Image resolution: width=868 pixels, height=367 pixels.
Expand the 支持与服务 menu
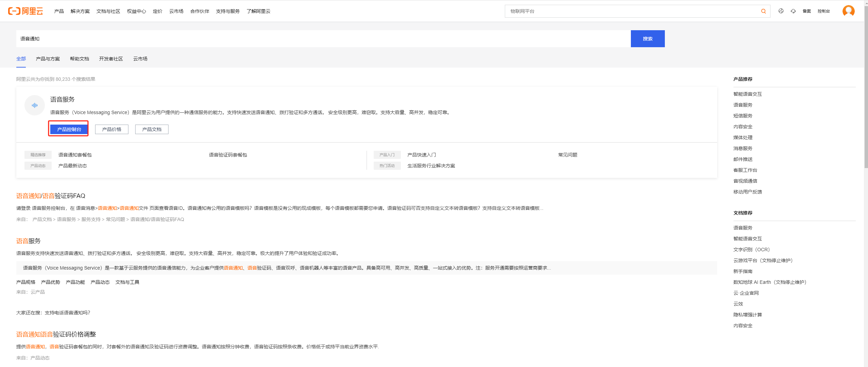(x=228, y=11)
